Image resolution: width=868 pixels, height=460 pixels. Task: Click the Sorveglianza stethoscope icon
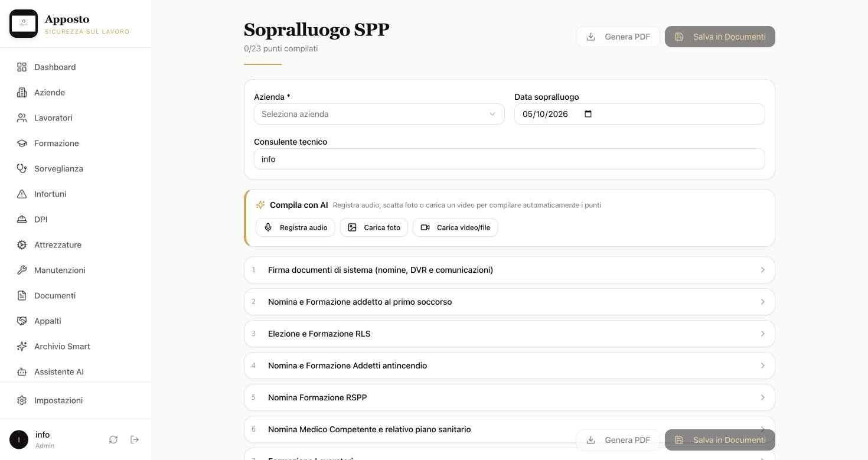(x=22, y=168)
